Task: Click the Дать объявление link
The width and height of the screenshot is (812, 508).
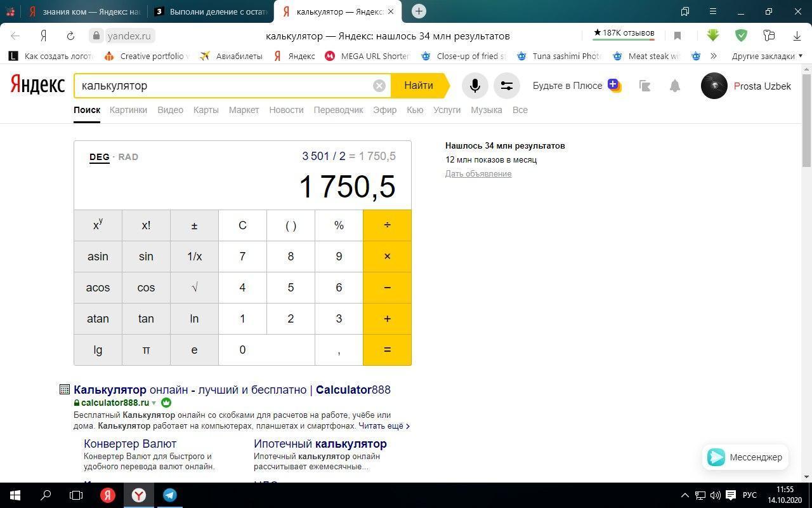Action: 478,174
